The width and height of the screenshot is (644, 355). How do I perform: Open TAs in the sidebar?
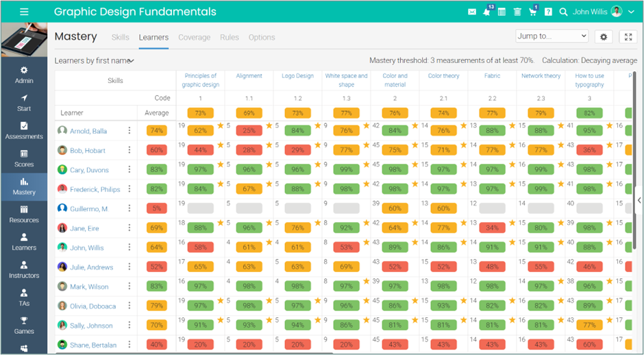click(x=24, y=298)
